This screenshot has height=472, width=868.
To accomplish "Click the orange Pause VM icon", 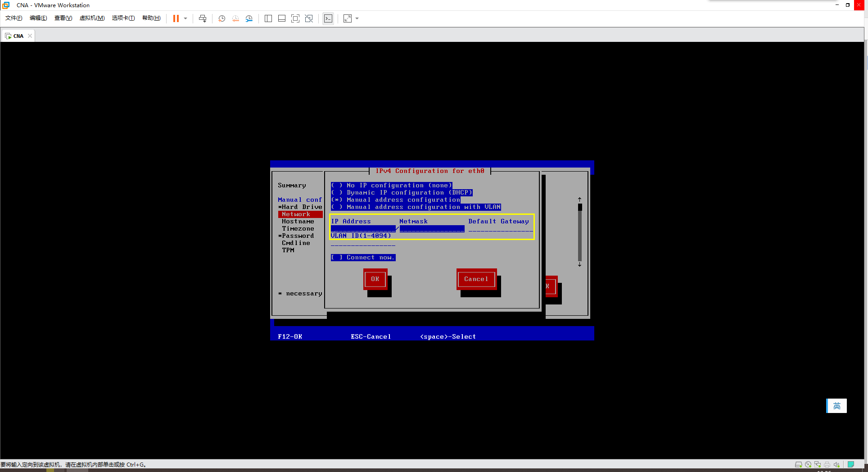I will (x=176, y=18).
